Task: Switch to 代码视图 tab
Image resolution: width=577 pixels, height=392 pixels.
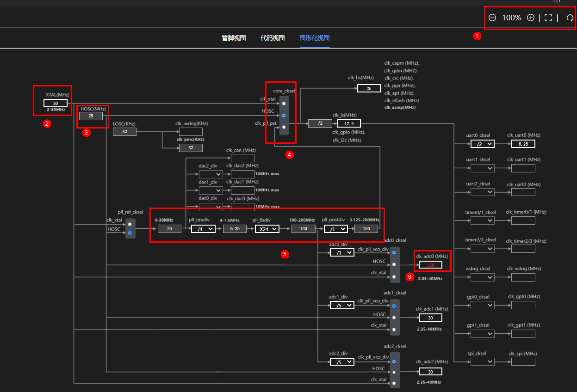Action: tap(273, 38)
